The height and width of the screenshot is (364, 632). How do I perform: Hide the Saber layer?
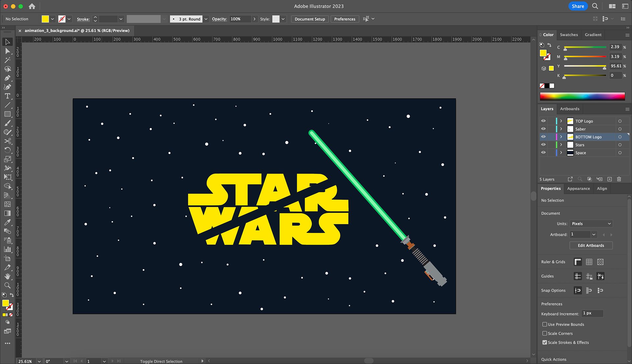click(543, 129)
